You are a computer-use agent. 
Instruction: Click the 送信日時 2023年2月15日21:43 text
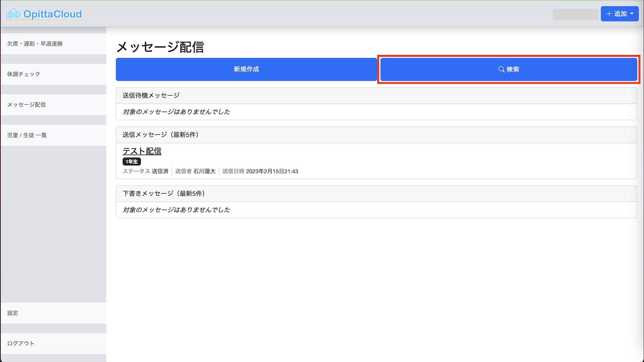(260, 171)
